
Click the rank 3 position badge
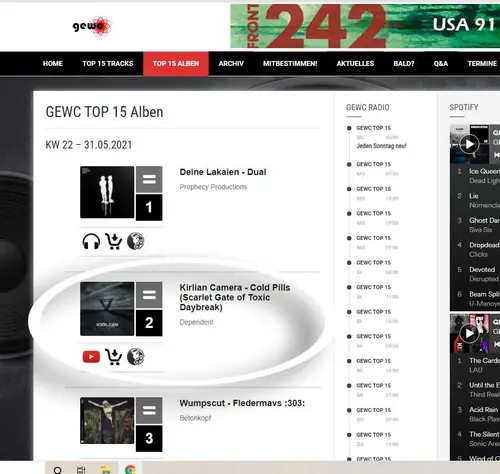pyautogui.click(x=149, y=438)
